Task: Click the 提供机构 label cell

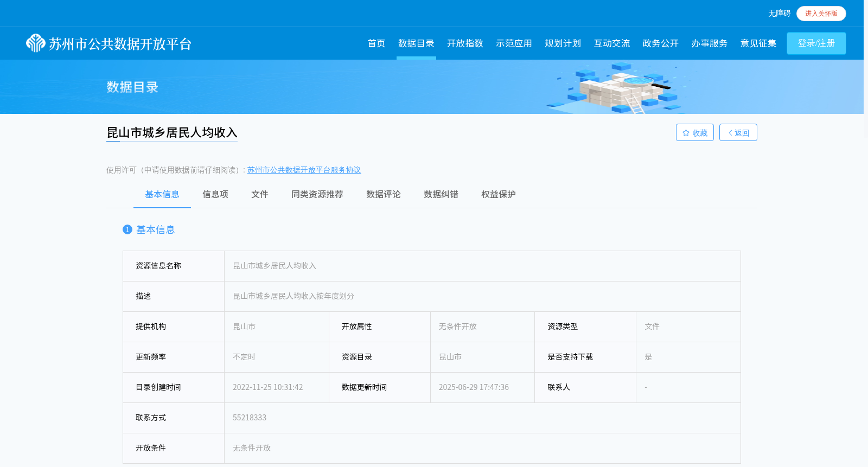Action: coord(174,327)
